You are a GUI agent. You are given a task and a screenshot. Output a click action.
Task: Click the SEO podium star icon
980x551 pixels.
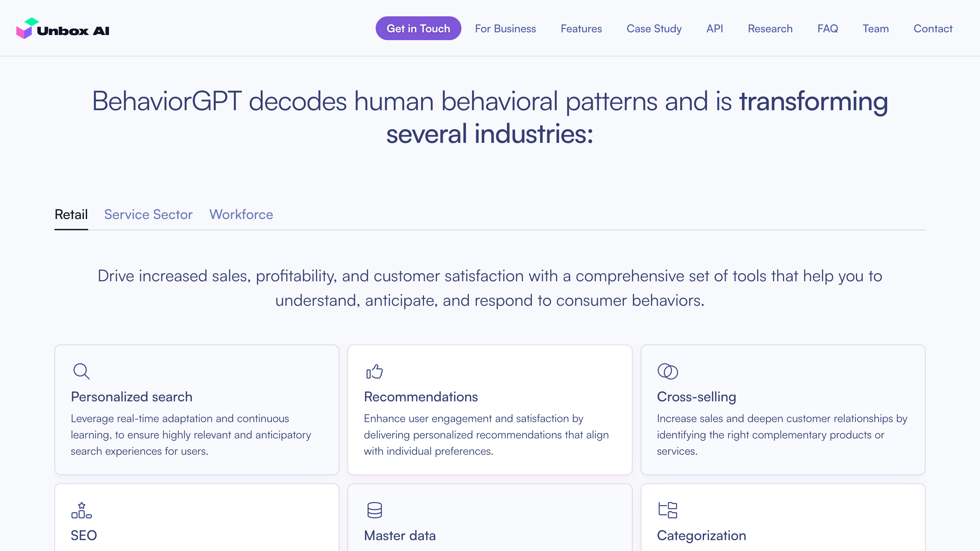pos(81,510)
